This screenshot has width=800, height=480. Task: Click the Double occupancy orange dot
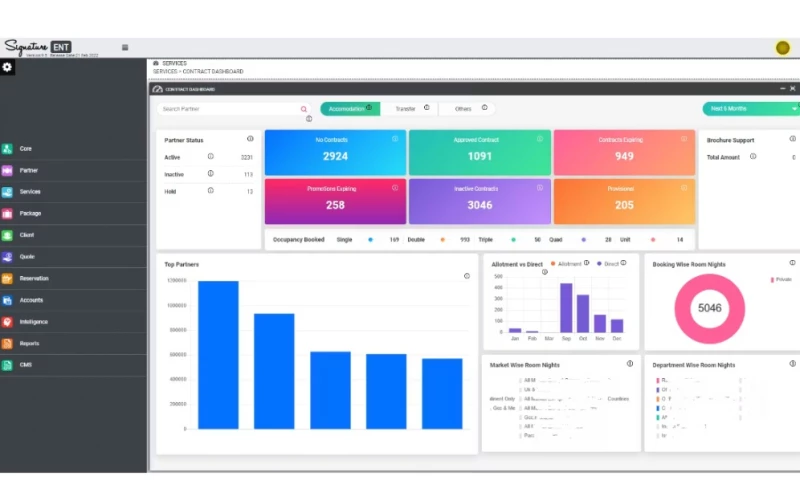[x=442, y=240]
